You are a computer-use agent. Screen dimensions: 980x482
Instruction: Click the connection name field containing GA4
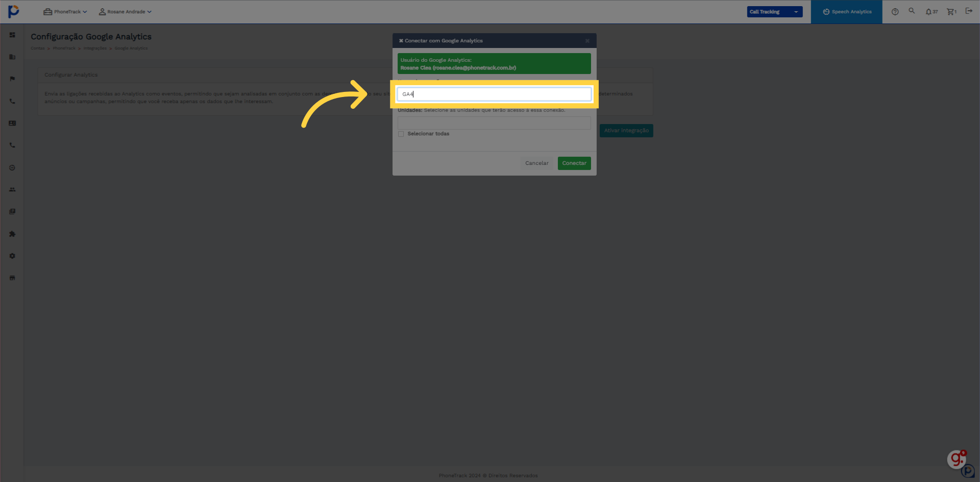494,94
